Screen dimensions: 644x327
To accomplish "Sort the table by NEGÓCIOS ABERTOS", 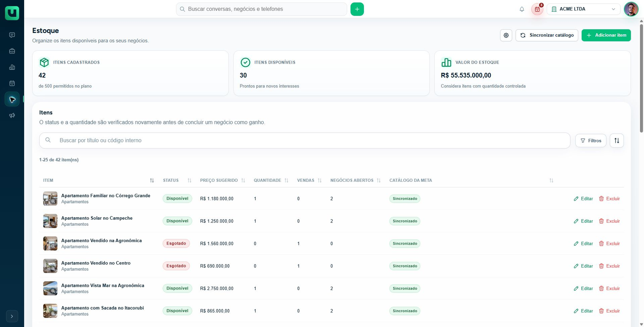I will 379,181.
